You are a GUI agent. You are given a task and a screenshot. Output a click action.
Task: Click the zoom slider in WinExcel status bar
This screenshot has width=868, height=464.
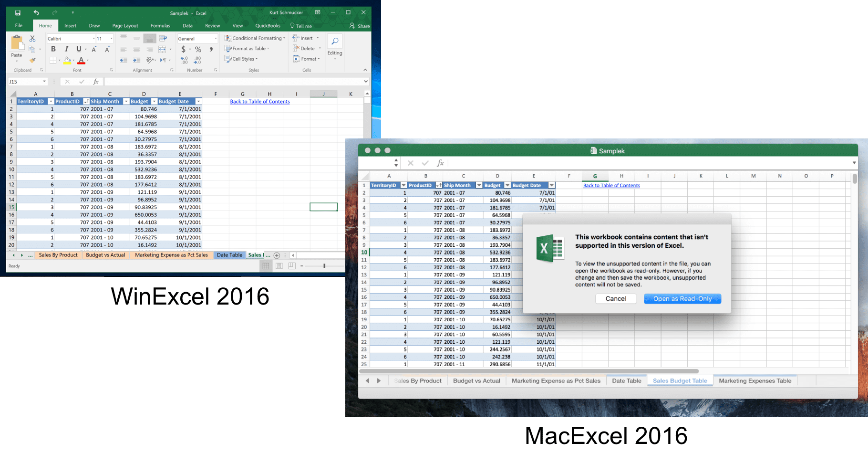(324, 266)
